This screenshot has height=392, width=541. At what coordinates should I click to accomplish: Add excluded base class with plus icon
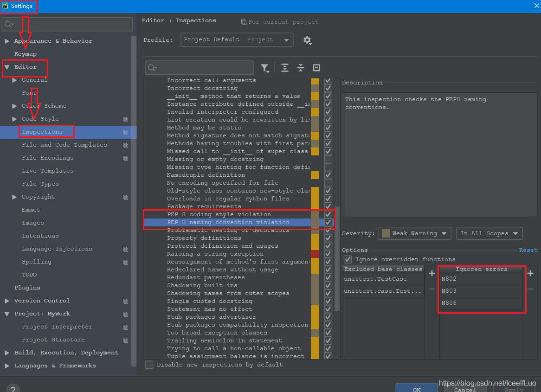tap(432, 273)
